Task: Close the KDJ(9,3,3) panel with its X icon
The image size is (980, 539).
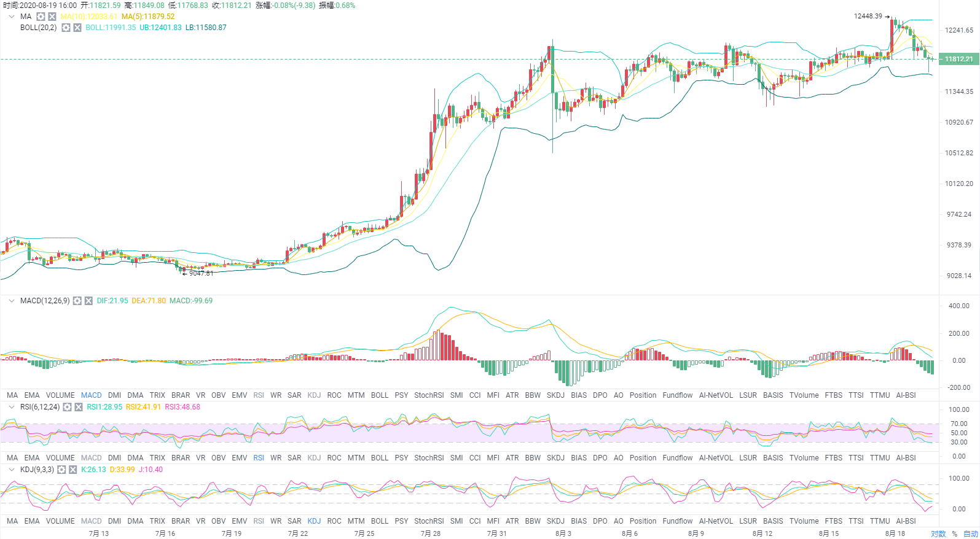Action: click(73, 470)
